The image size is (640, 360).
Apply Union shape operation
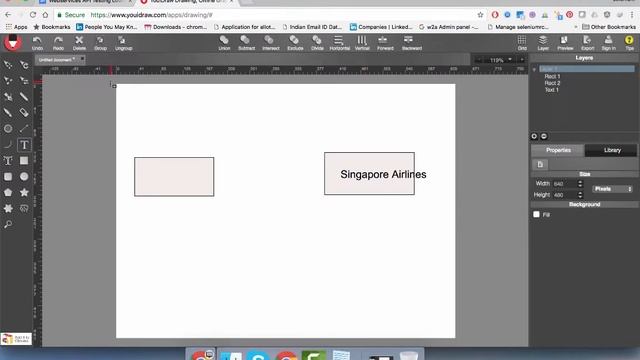(x=224, y=43)
